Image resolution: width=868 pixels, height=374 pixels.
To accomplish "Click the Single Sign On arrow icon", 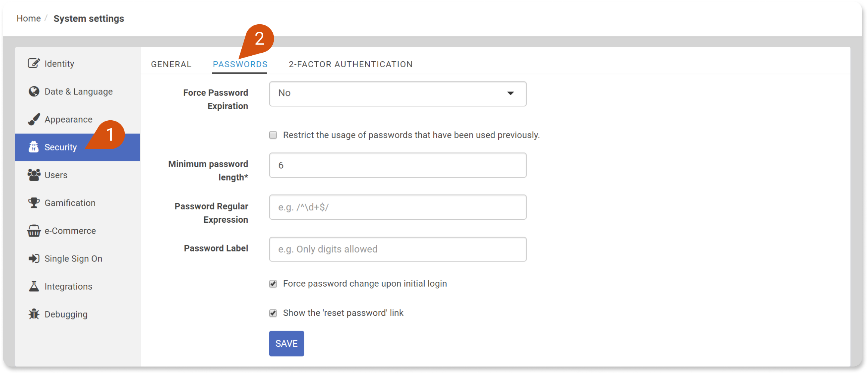I will [34, 259].
